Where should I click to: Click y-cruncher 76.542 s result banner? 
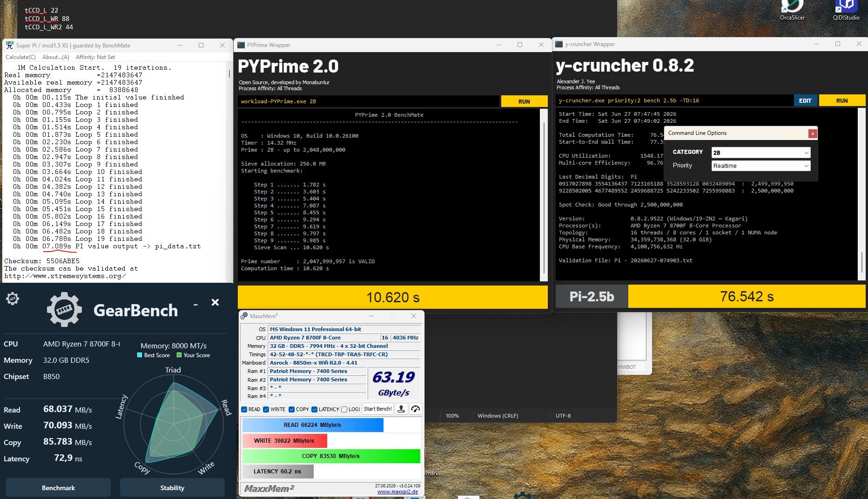[x=747, y=296]
